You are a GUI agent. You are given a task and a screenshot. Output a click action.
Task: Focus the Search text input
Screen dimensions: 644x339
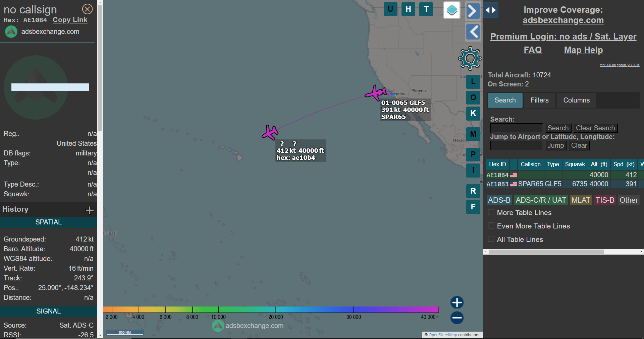pyautogui.click(x=516, y=128)
